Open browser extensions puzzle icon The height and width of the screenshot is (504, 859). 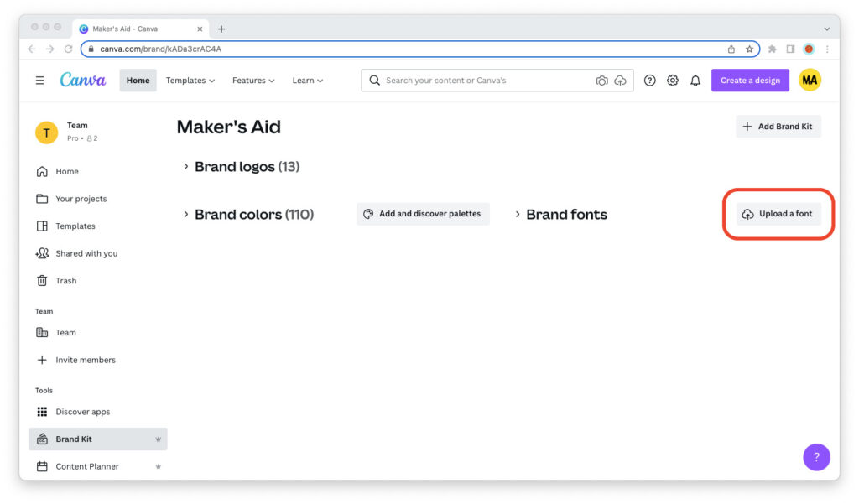(x=773, y=49)
